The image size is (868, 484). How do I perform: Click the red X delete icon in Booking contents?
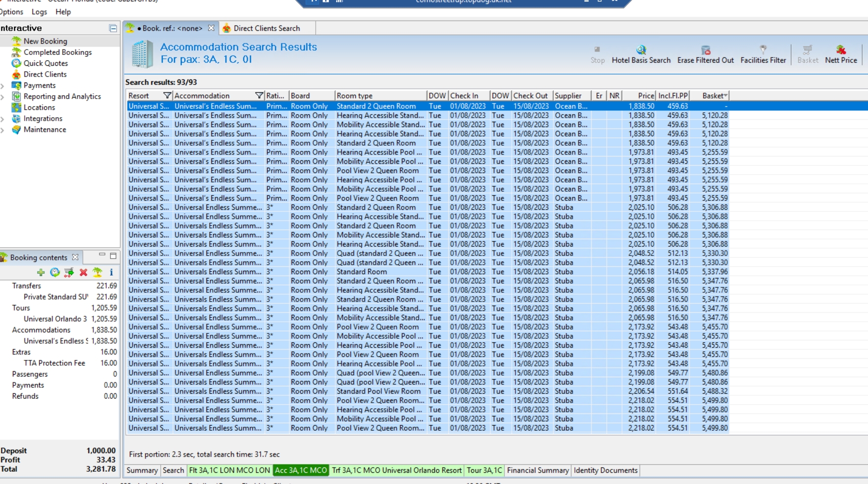[x=83, y=272]
